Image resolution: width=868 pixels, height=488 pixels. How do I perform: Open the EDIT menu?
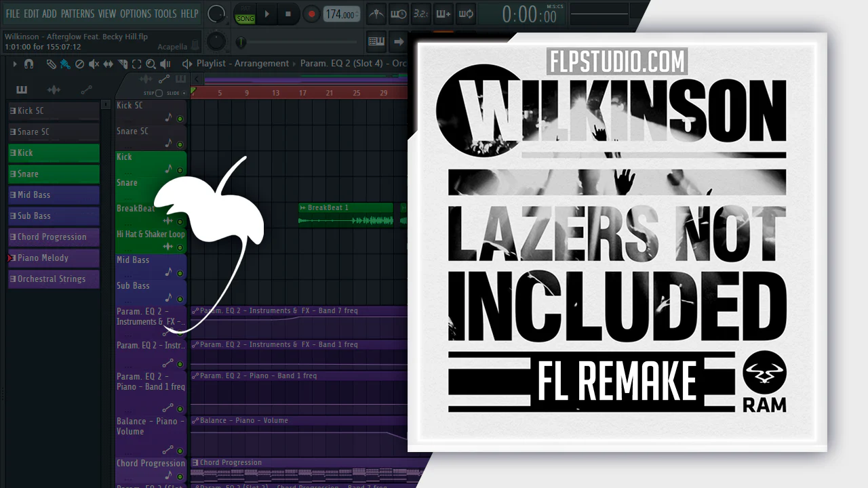(x=31, y=14)
